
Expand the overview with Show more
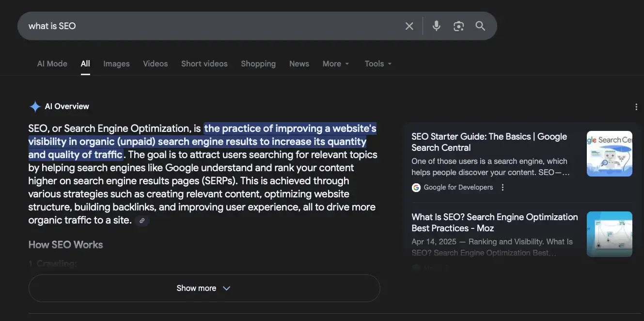(204, 288)
